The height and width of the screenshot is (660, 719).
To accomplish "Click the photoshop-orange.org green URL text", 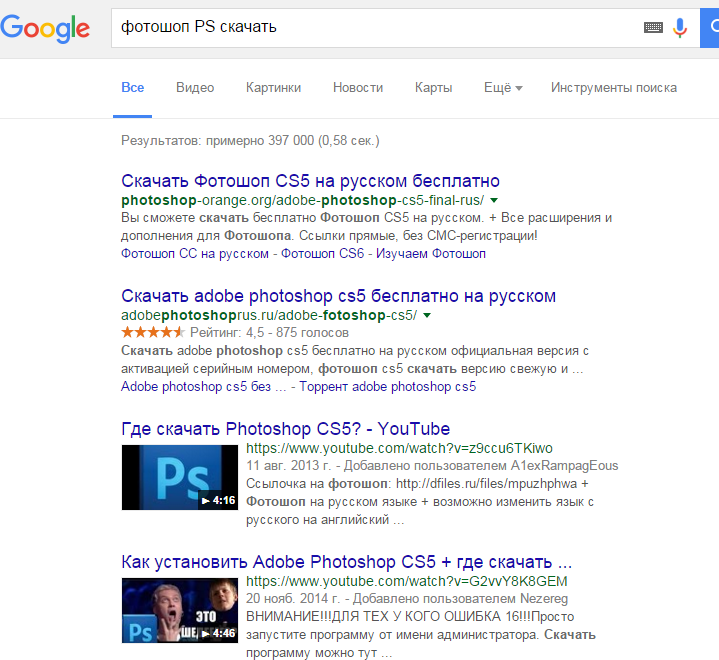I will 303,200.
